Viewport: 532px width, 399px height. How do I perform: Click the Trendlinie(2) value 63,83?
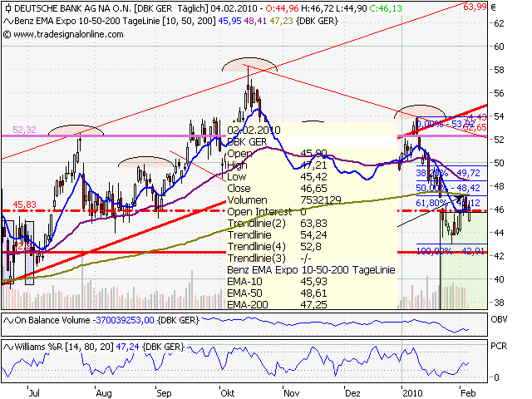click(314, 224)
